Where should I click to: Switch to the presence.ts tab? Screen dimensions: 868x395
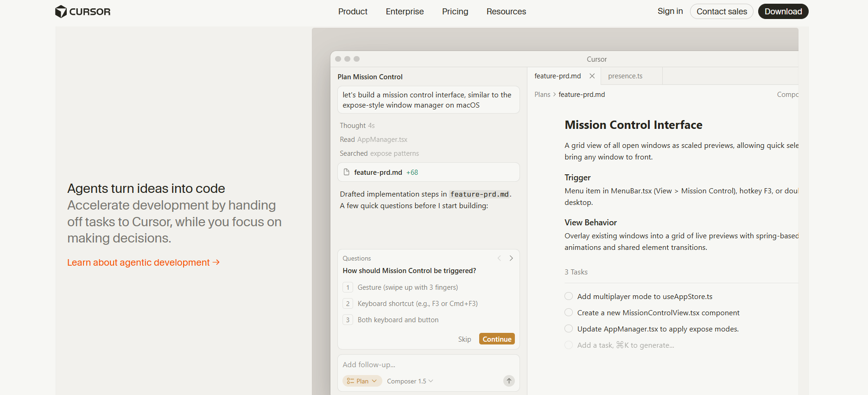[x=625, y=76]
